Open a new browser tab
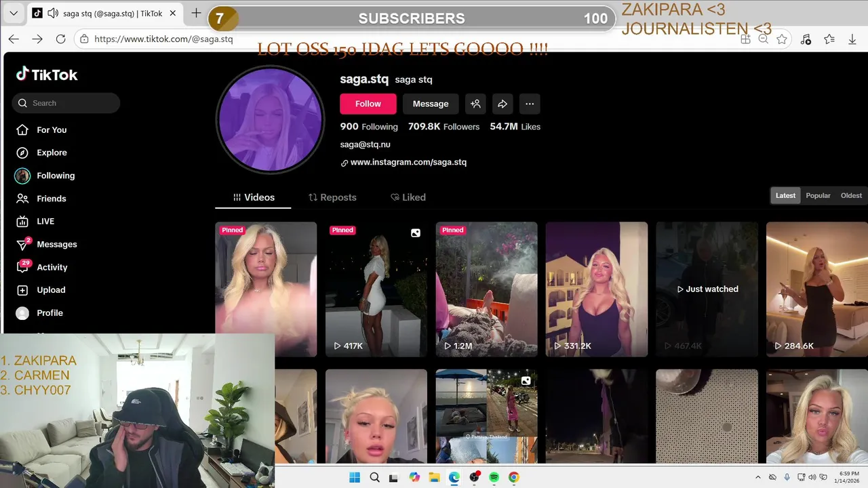The height and width of the screenshot is (488, 868). (x=196, y=13)
